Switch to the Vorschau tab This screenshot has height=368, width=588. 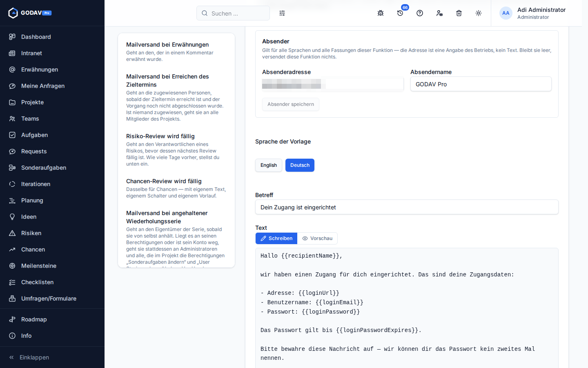(317, 238)
